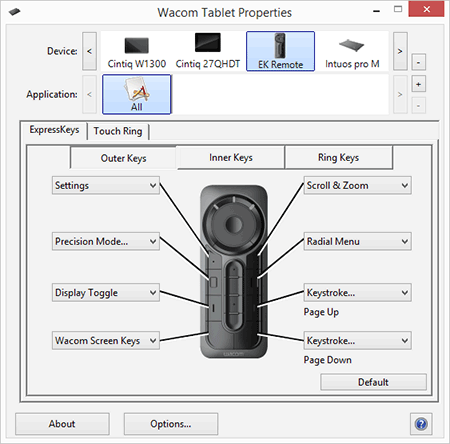Select the EK Remote device
This screenshot has height=444, width=450.
pyautogui.click(x=280, y=51)
